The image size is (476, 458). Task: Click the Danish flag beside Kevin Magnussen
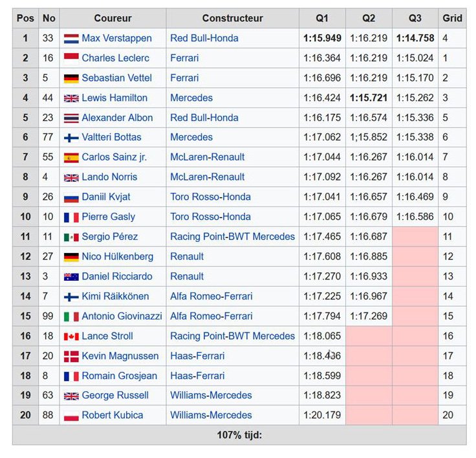point(71,356)
